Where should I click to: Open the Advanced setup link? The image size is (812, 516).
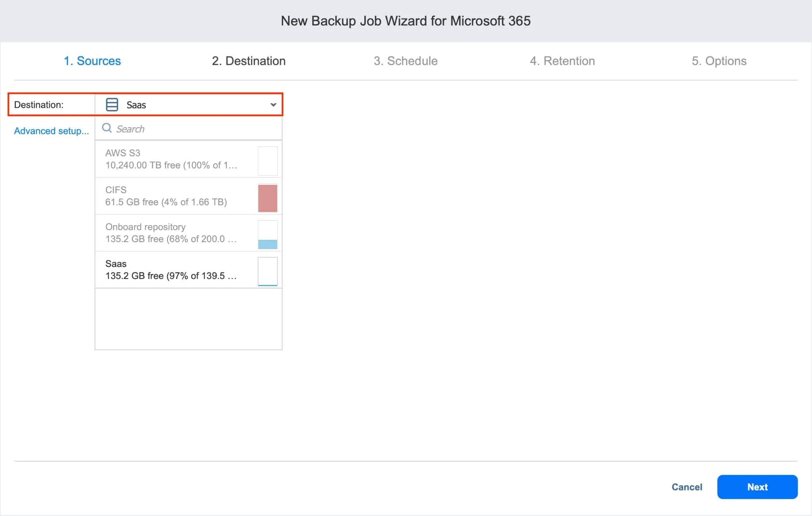click(x=52, y=131)
